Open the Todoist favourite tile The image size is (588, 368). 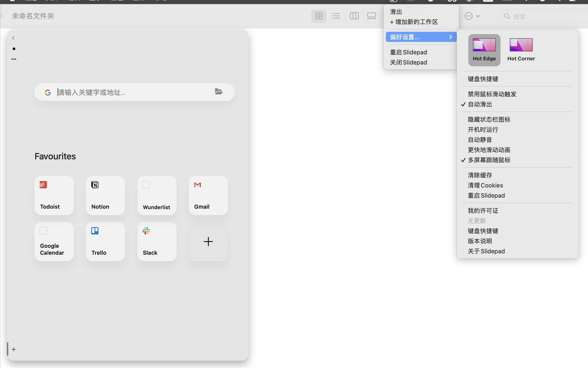(54, 196)
